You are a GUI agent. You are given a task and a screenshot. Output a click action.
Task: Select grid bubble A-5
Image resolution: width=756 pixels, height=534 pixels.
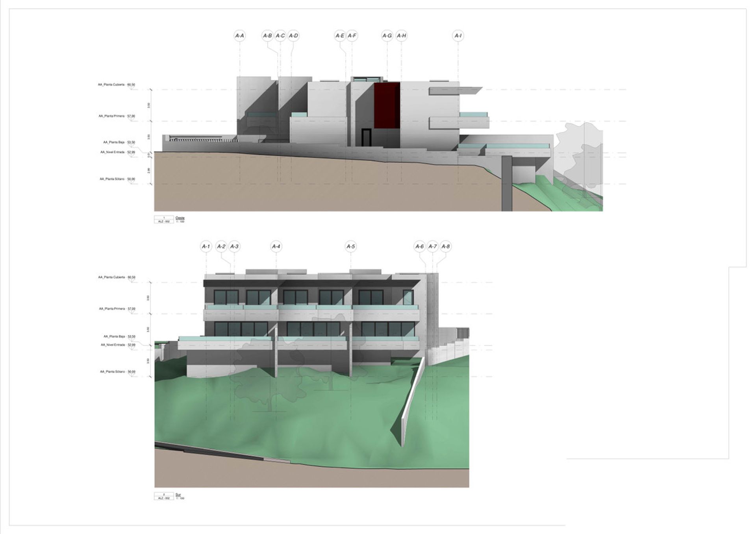pyautogui.click(x=350, y=247)
